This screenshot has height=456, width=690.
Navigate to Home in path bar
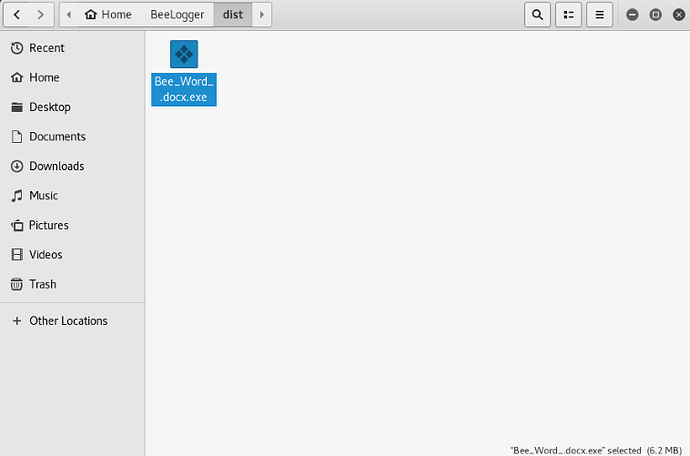tap(108, 15)
